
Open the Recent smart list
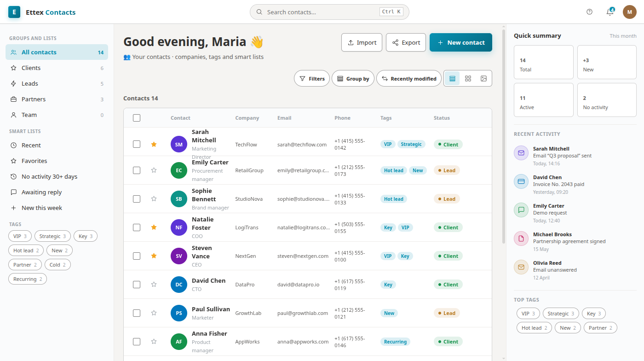57,145
